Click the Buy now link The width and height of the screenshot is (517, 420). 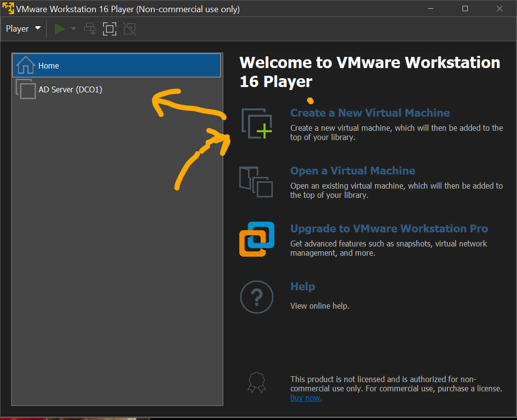tap(306, 398)
